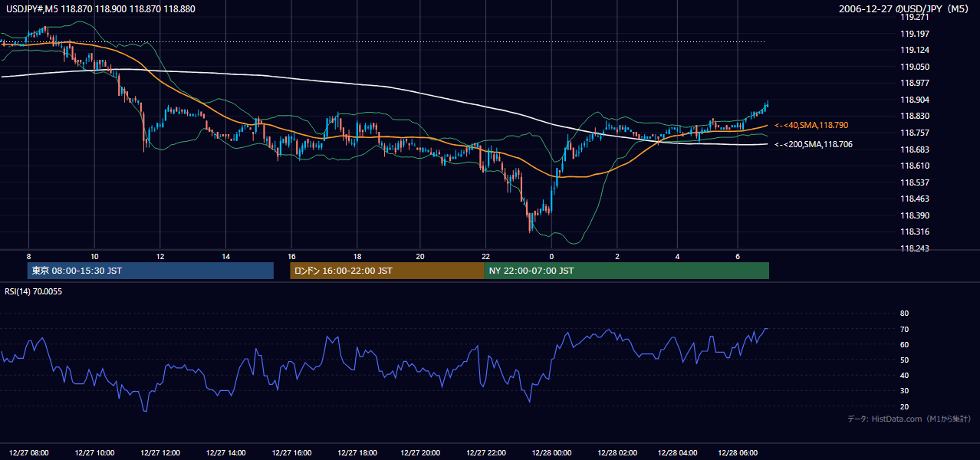Click hour 12 on the chart time axis

[x=159, y=255]
